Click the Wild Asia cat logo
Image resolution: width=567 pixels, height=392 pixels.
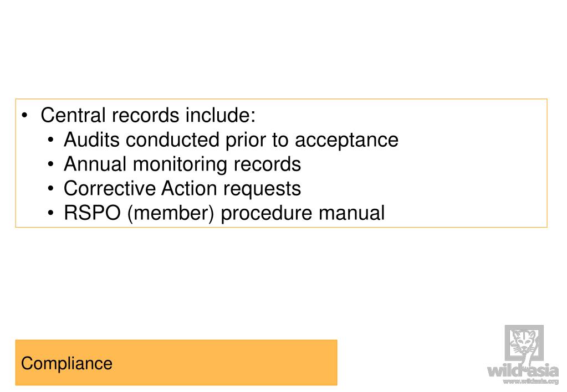click(x=524, y=343)
